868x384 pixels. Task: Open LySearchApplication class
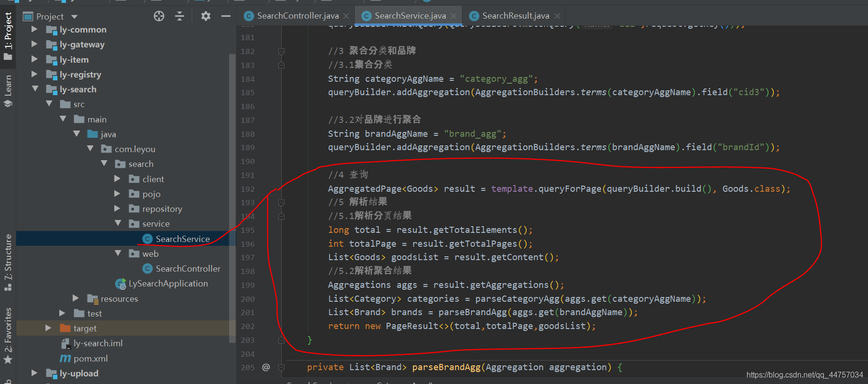coord(168,284)
